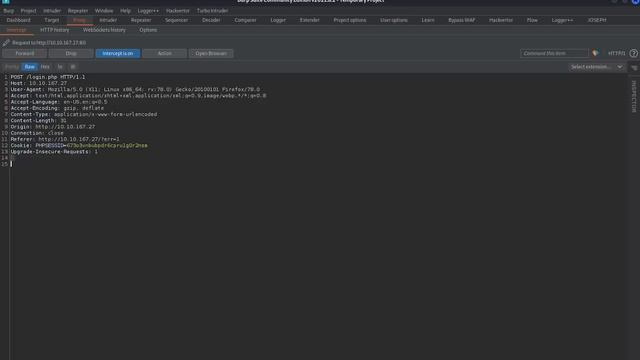Image resolution: width=640 pixels, height=360 pixels.
Task: Switch to the Decoder tab
Action: [x=211, y=20]
